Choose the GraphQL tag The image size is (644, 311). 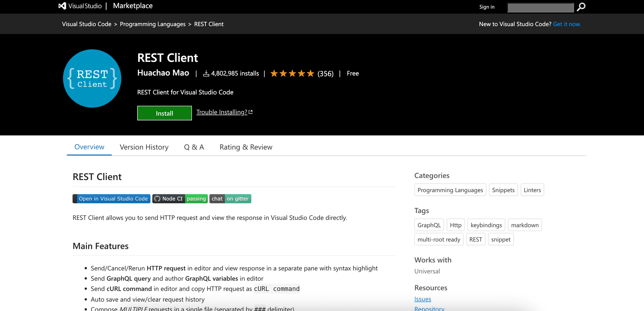tap(429, 225)
